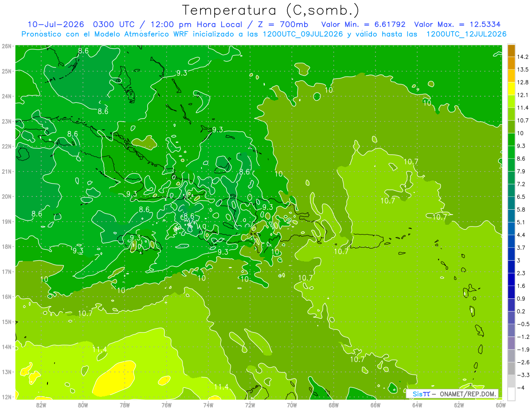532x411 pixels.
Task: Click the "66W" longitude axis label
Action: (376, 405)
